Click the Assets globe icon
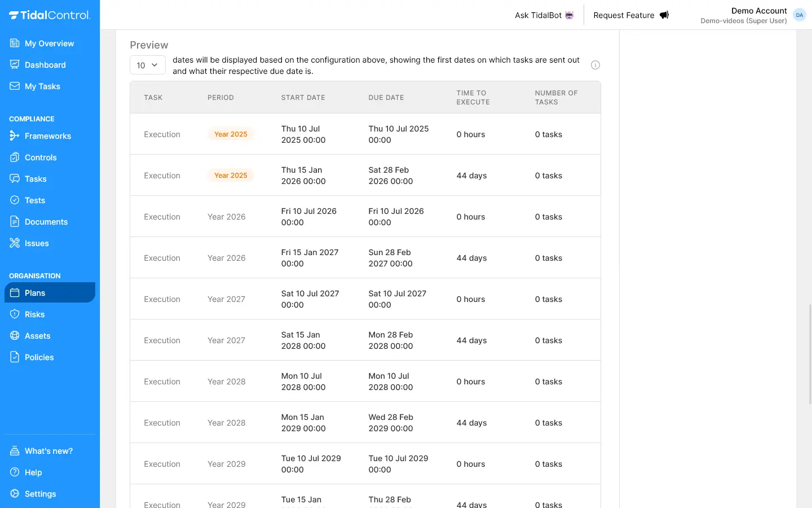 pyautogui.click(x=15, y=336)
